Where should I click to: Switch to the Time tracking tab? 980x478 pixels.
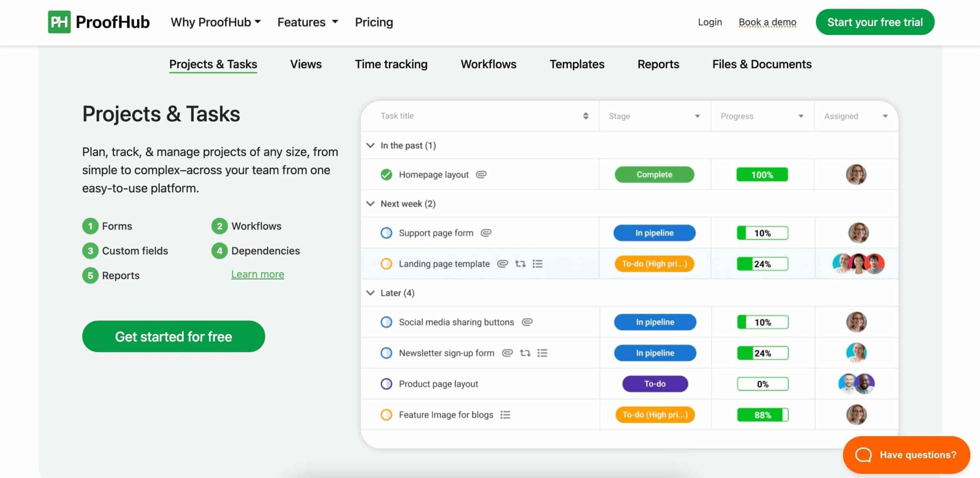tap(391, 64)
